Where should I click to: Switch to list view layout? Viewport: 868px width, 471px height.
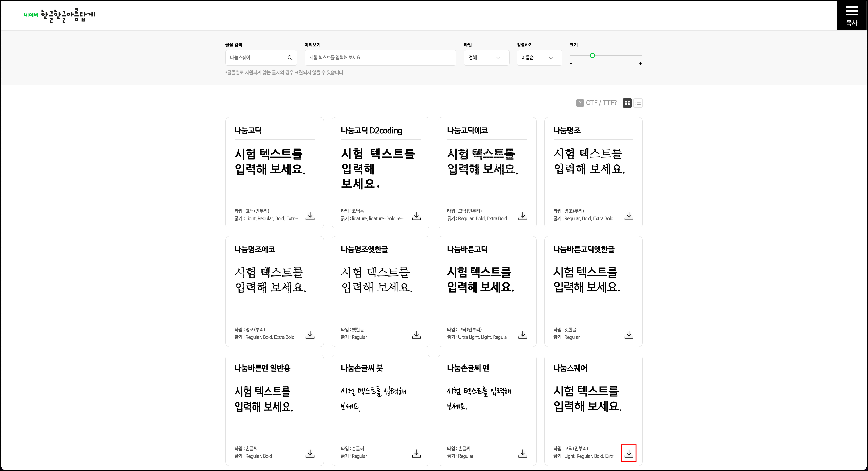click(638, 103)
